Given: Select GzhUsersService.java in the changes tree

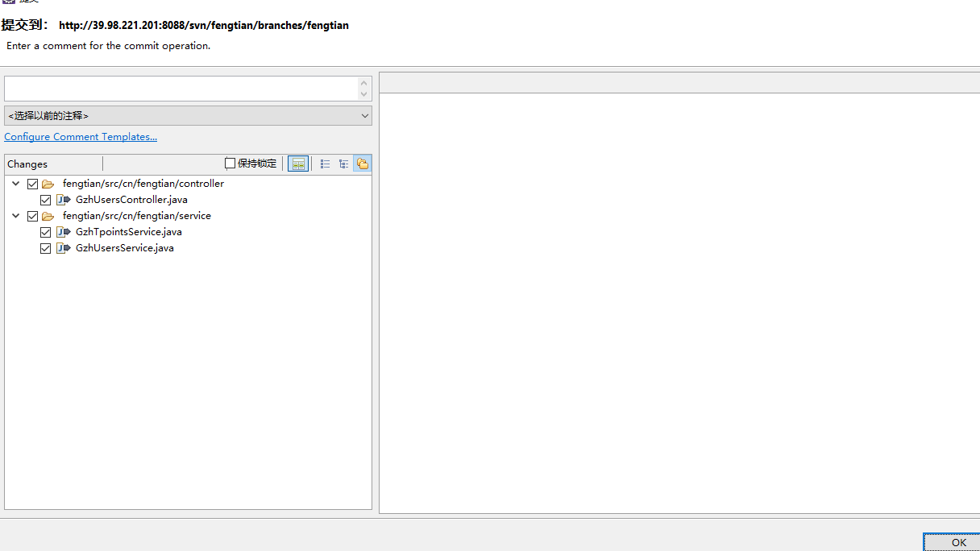Looking at the screenshot, I should coord(124,248).
